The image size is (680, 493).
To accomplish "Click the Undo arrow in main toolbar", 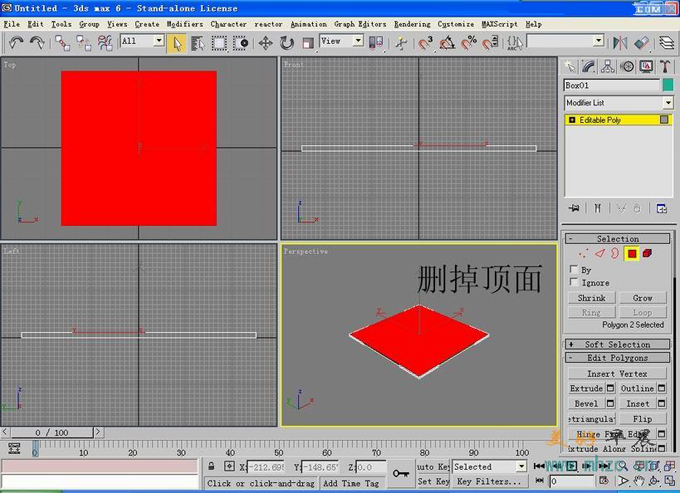I will (x=16, y=42).
